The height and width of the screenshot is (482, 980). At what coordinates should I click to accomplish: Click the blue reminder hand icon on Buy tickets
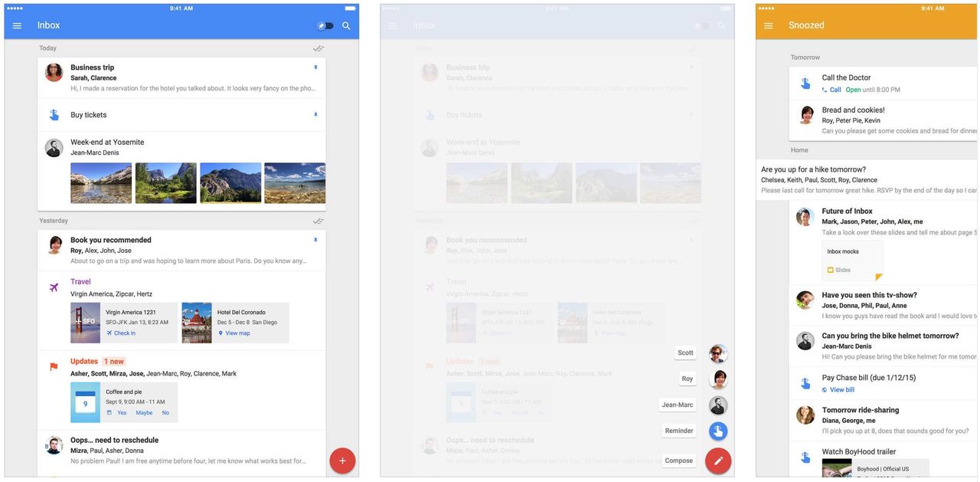click(x=53, y=115)
